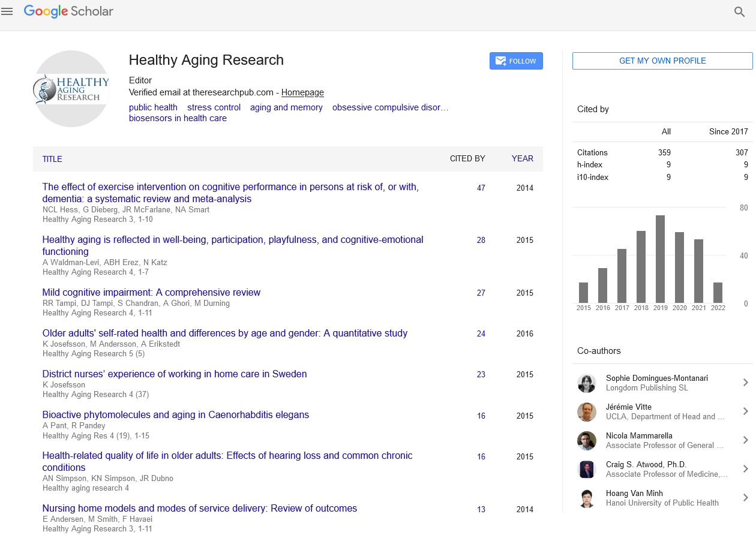Expand the chevron next to Craig S. Atwood
Viewport: 756px width, 535px height.
(745, 469)
